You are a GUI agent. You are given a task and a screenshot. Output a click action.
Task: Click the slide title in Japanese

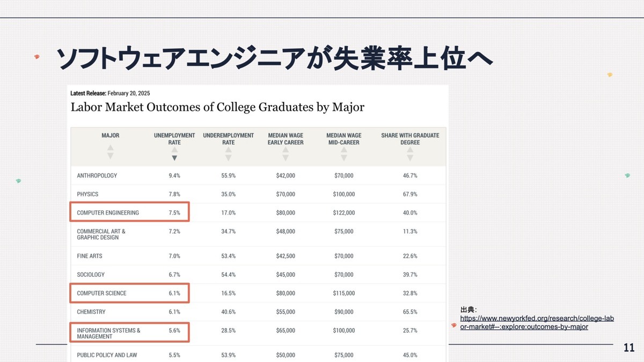274,59
